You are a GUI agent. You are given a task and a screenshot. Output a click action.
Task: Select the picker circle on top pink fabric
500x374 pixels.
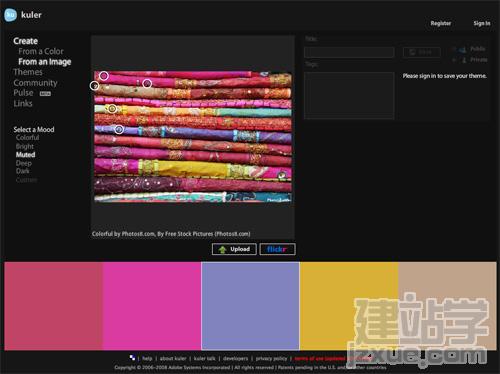coord(104,76)
